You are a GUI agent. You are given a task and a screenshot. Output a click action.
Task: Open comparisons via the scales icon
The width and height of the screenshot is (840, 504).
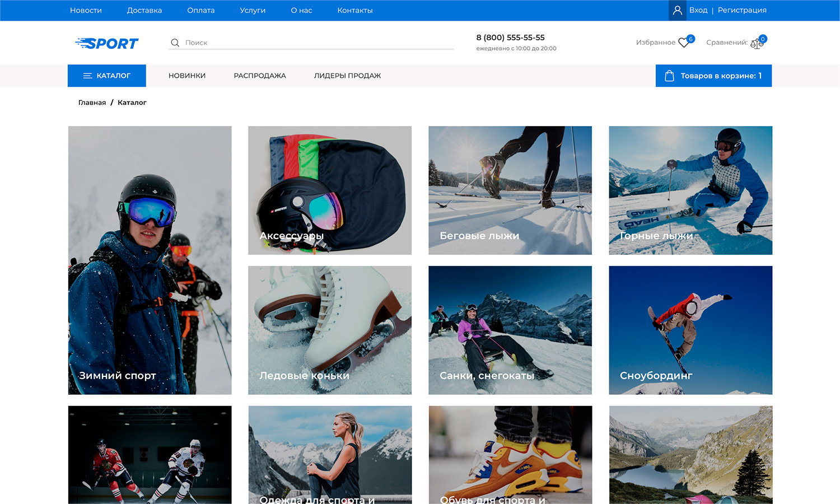tap(756, 43)
